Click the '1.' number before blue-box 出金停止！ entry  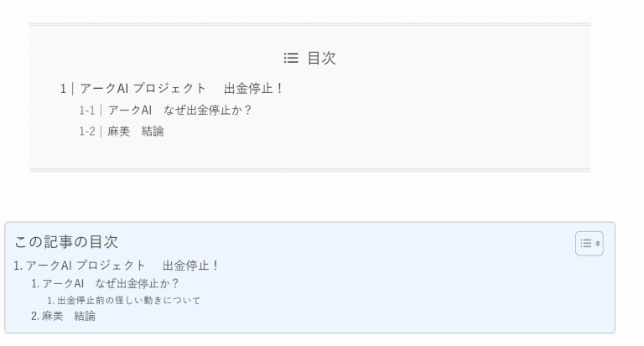(x=18, y=266)
